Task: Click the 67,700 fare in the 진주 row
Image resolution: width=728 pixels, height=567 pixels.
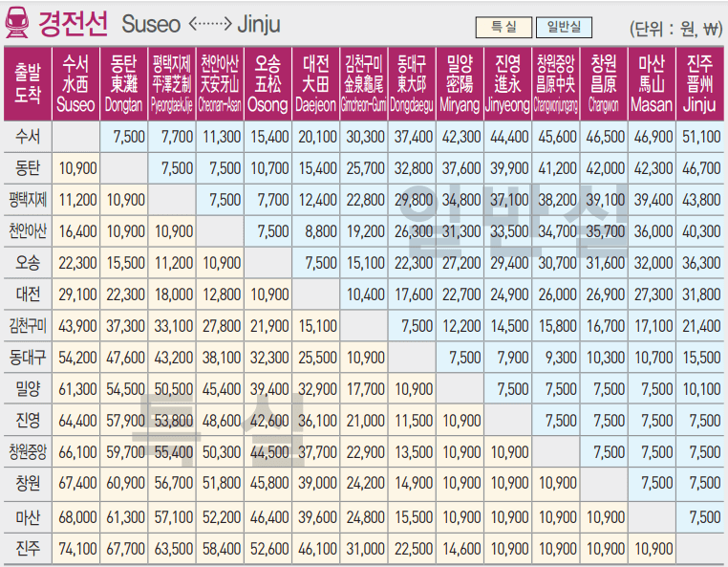Action: pos(125,549)
